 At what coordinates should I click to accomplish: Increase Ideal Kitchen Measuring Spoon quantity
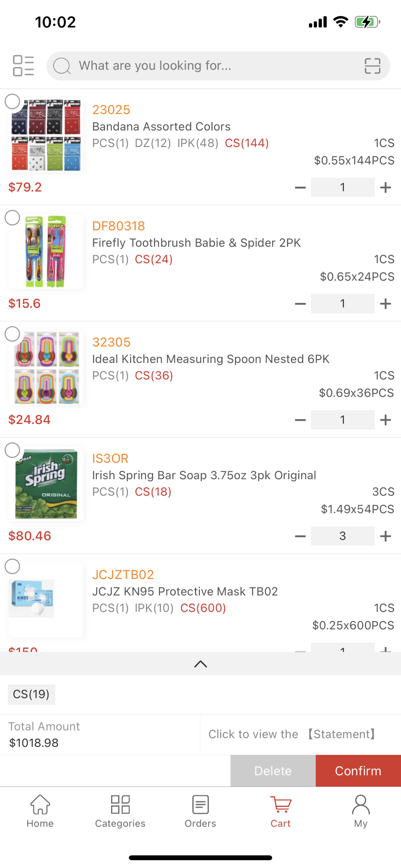pyautogui.click(x=385, y=420)
